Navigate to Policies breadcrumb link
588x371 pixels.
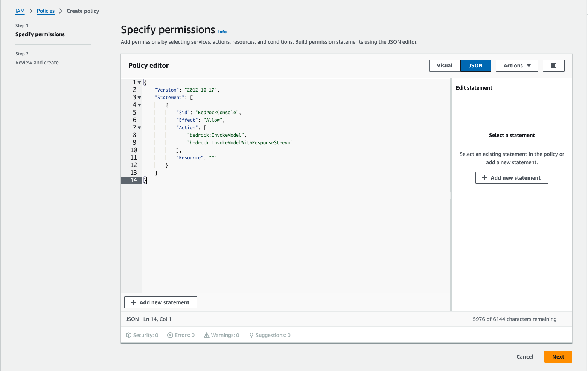click(x=46, y=11)
